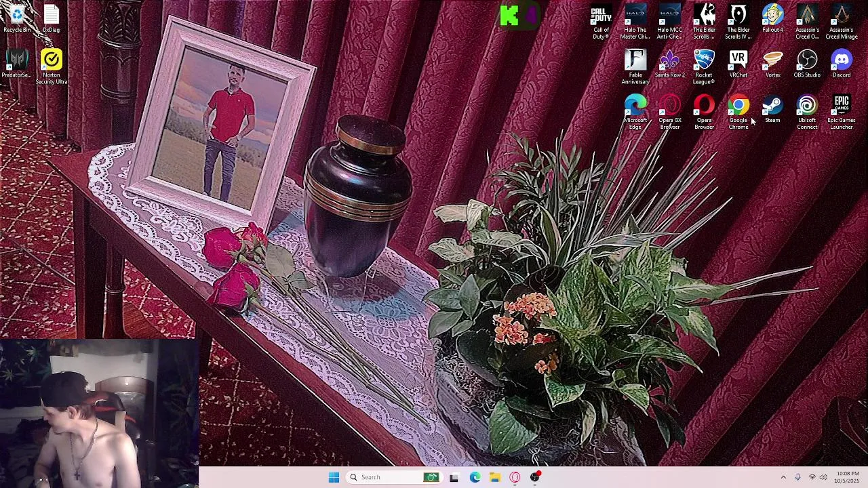
Task: Launch Google Chrome from the desktop
Action: 738,113
